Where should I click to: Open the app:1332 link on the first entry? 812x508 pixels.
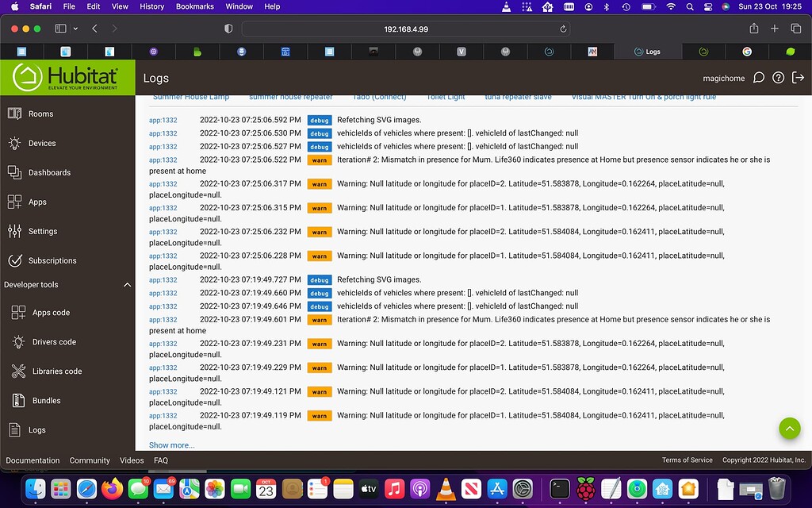tap(163, 120)
